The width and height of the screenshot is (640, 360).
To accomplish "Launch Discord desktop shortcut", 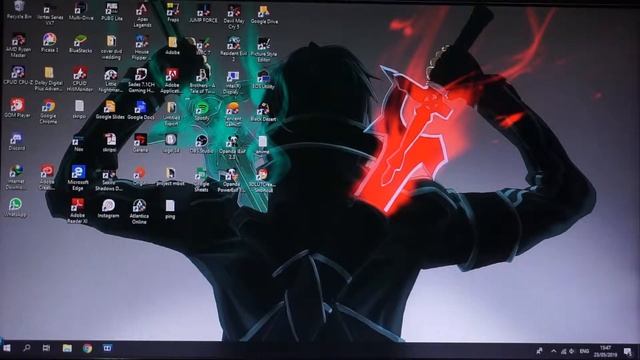I will [16, 141].
